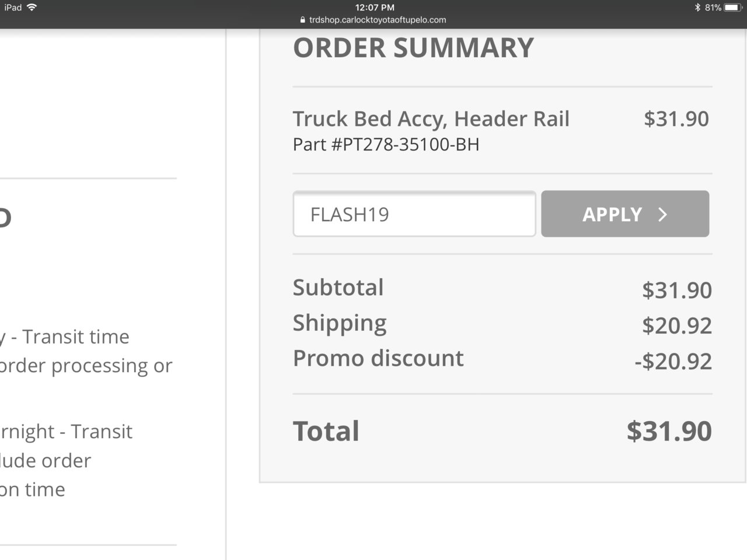Click part number PT278-35100-BH text
Image resolution: width=747 pixels, height=560 pixels.
[386, 144]
